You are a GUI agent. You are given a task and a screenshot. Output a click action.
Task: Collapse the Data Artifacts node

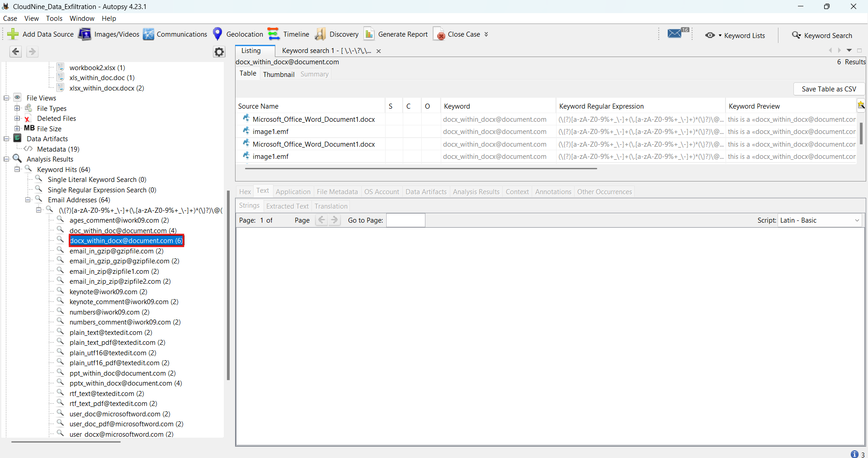[6, 138]
